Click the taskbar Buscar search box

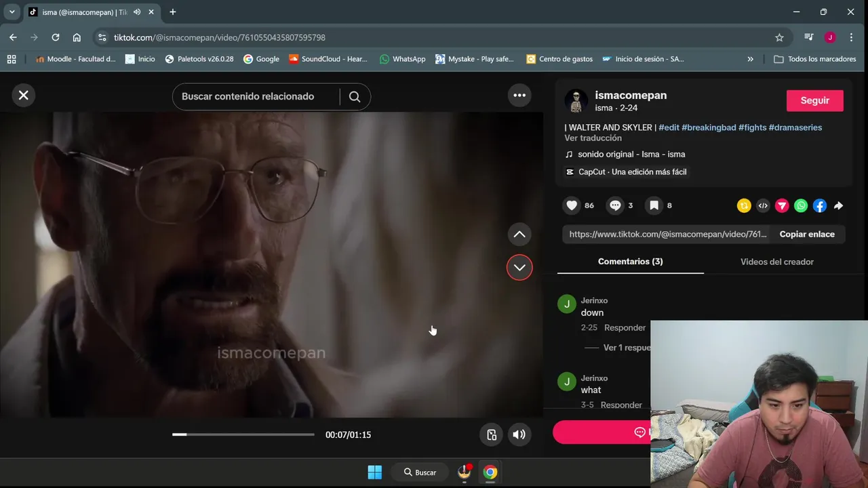pos(420,472)
